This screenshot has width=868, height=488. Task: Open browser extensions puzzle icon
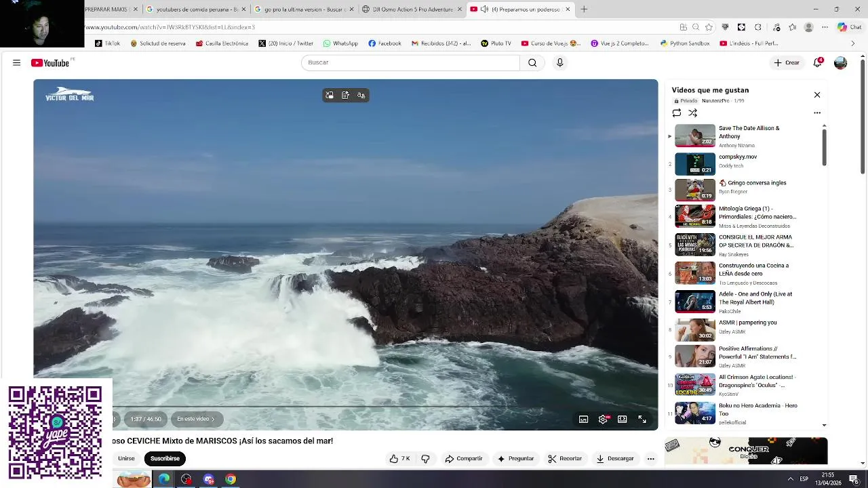(x=758, y=27)
